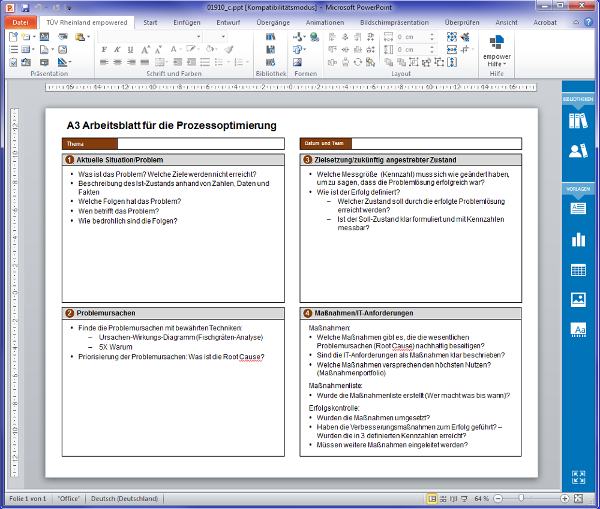The height and width of the screenshot is (509, 600).
Task: Click the contacts icon in the Bibliotheken sidebar
Action: [x=578, y=151]
